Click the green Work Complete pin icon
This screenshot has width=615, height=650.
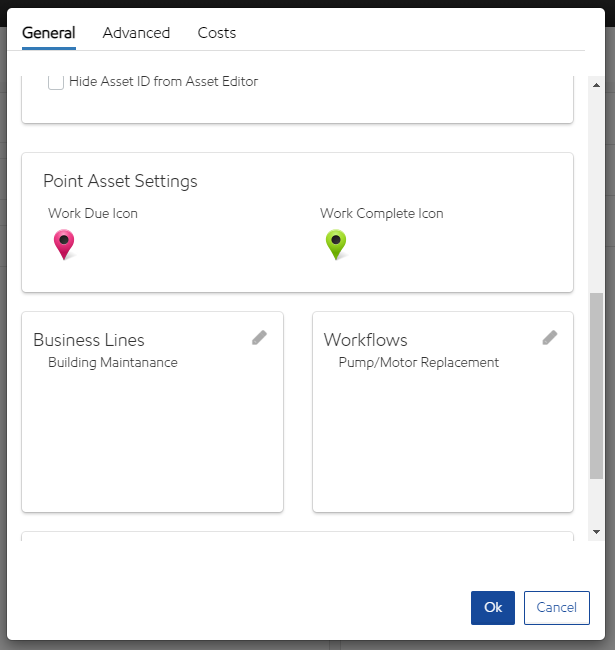(336, 244)
